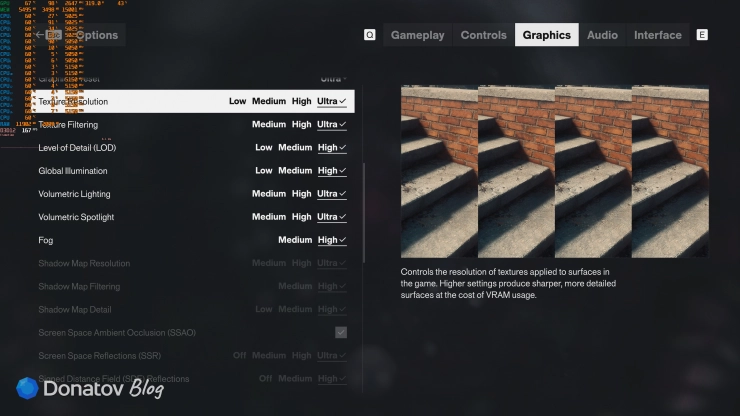The height and width of the screenshot is (416, 740).
Task: Set Level of Detail to High
Action: coord(332,147)
